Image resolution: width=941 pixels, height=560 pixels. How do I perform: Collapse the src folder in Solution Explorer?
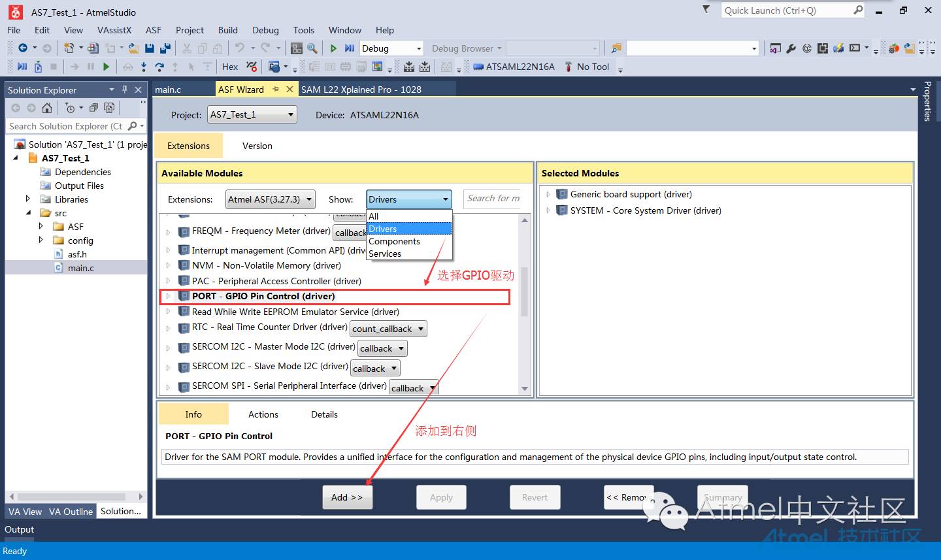coord(28,213)
